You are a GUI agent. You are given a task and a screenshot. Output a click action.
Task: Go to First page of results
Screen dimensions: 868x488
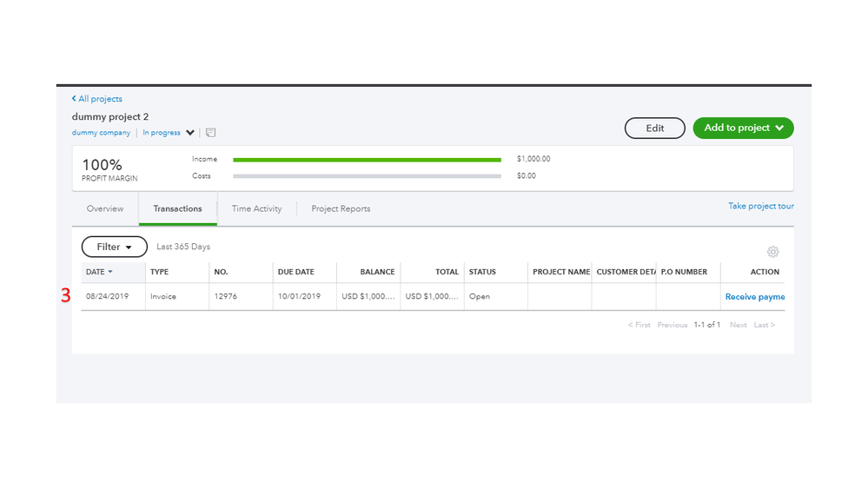(x=639, y=325)
